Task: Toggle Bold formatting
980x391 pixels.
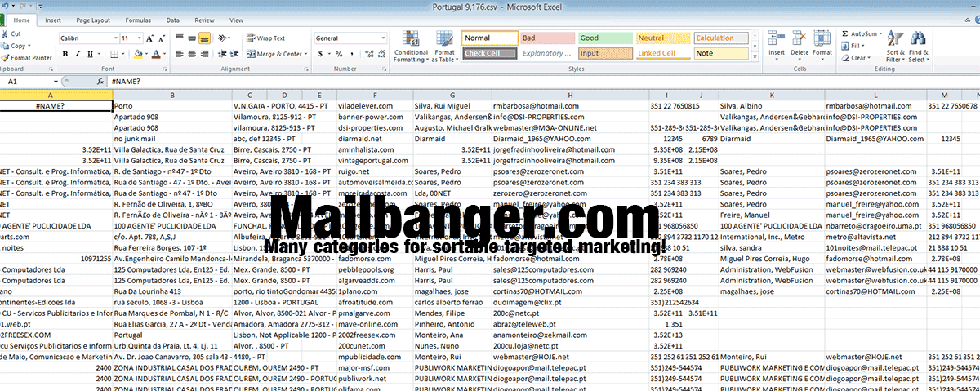Action: coord(65,54)
